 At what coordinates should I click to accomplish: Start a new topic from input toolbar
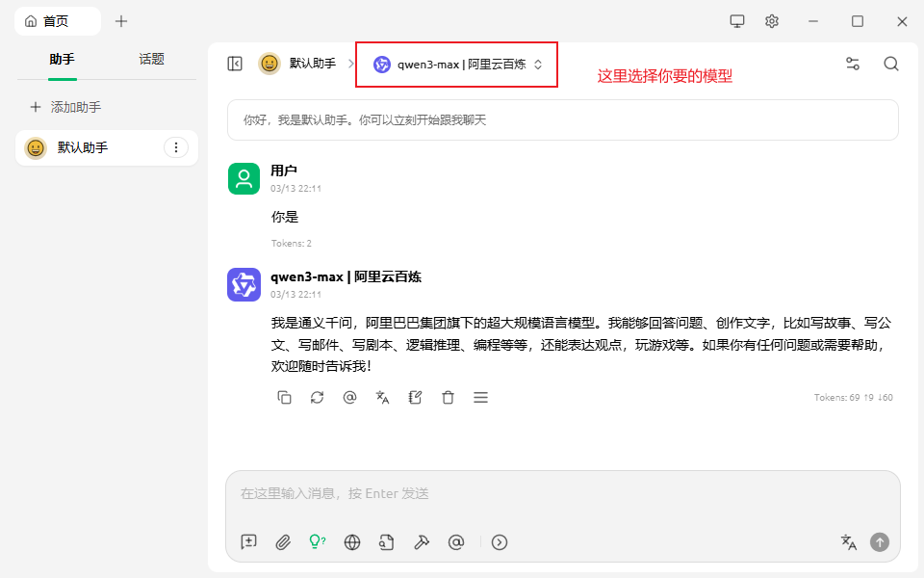[x=249, y=542]
